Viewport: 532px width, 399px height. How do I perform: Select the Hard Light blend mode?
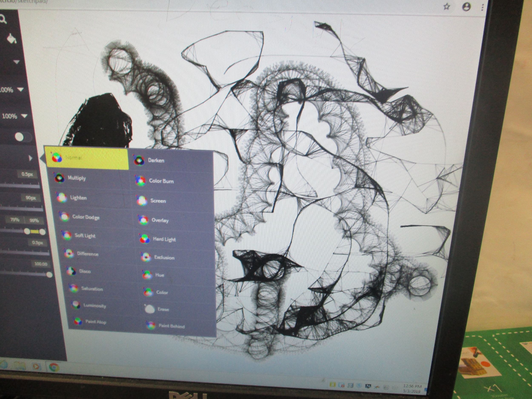coord(164,239)
